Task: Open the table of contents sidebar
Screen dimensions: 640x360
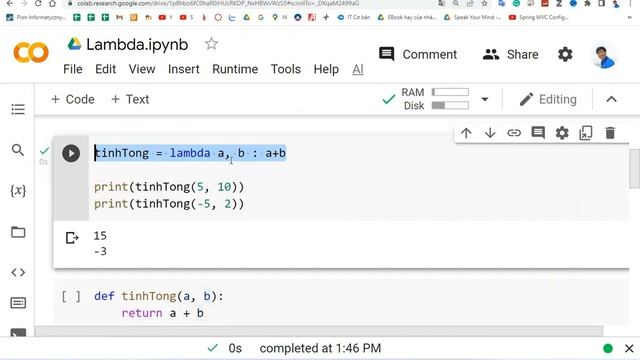Action: pos(18,109)
